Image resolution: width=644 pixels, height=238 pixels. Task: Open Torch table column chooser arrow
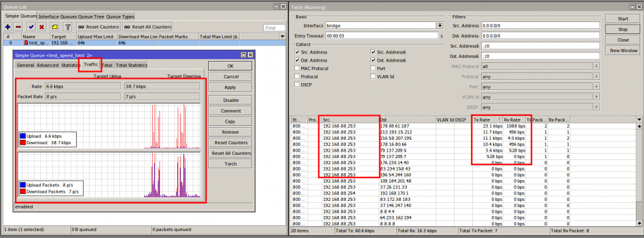[x=639, y=119]
